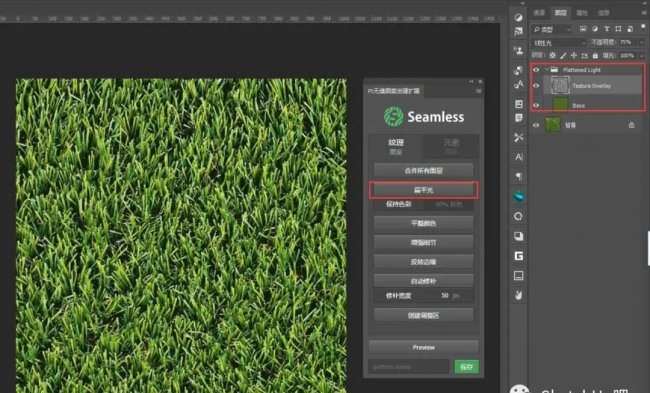
Task: Open the fill 100% slider arrow
Action: point(642,55)
